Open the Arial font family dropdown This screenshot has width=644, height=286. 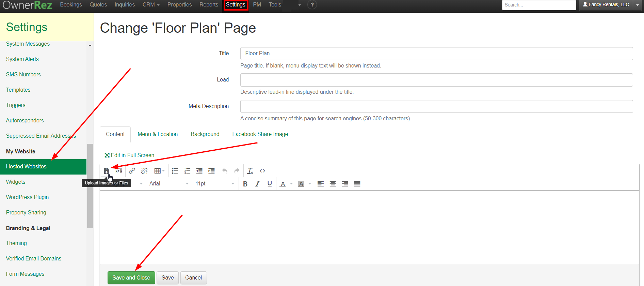(x=168, y=184)
